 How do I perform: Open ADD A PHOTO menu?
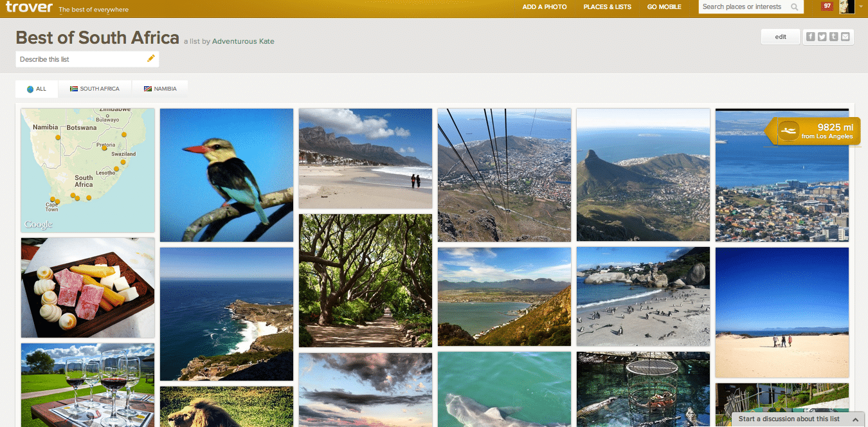pyautogui.click(x=545, y=7)
